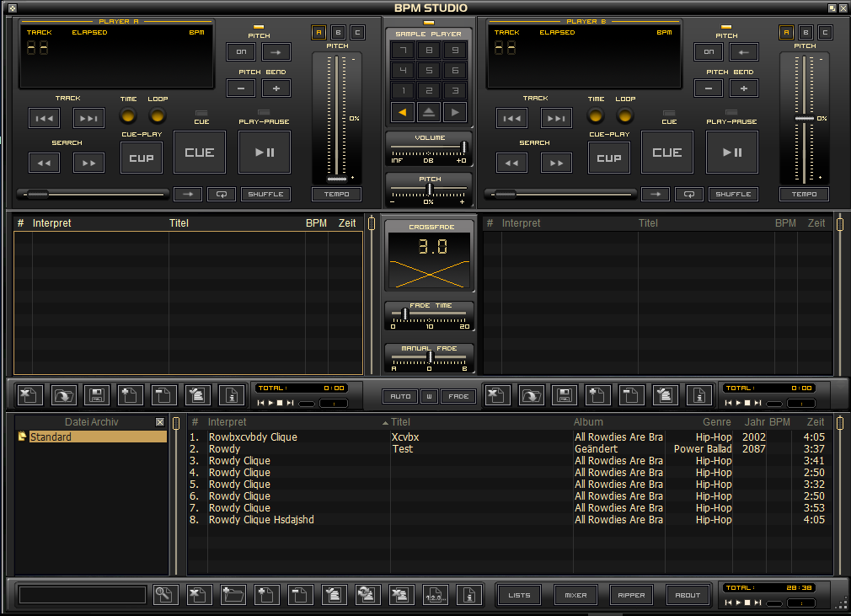
Task: Show track info in the file archive toolbar
Action: point(468,595)
